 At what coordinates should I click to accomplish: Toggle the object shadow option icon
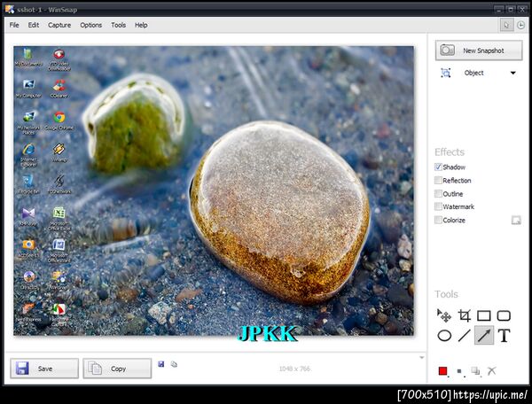tap(475, 371)
